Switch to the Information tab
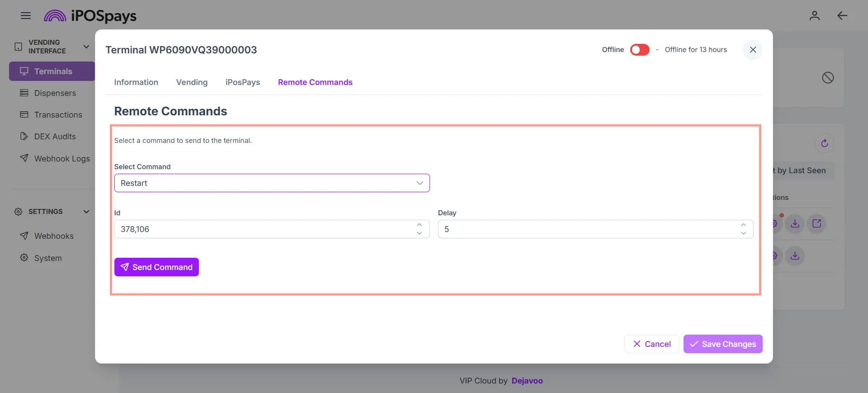 (136, 82)
